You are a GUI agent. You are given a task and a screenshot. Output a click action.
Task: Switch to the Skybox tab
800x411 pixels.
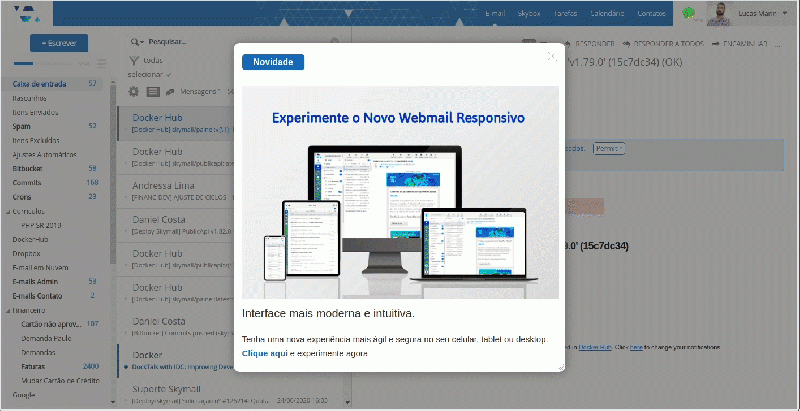coord(529,14)
